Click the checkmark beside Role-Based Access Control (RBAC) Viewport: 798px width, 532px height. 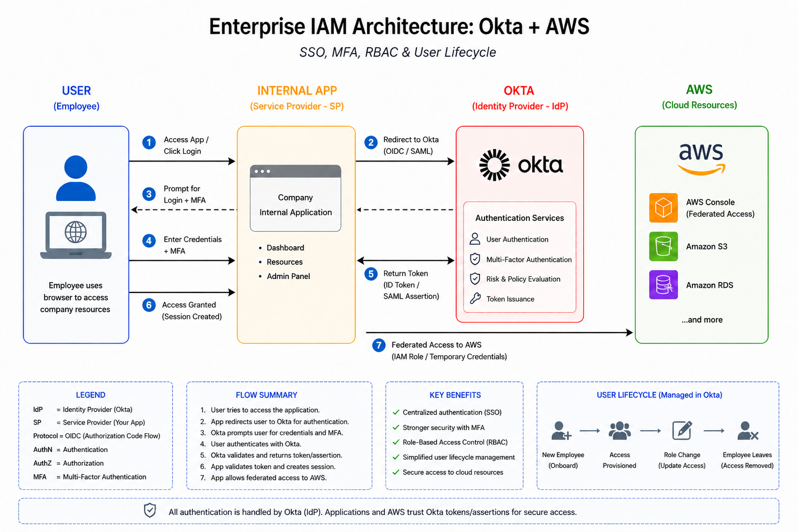pos(396,442)
